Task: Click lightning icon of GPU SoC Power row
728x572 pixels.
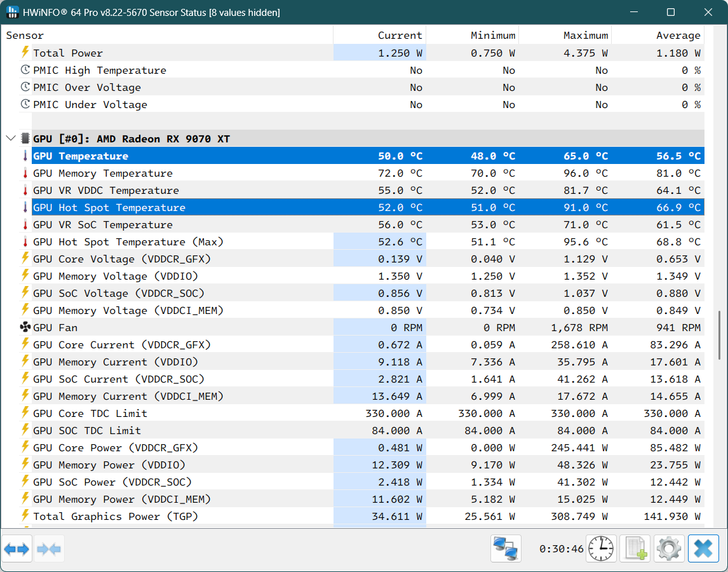Action: pyautogui.click(x=25, y=482)
